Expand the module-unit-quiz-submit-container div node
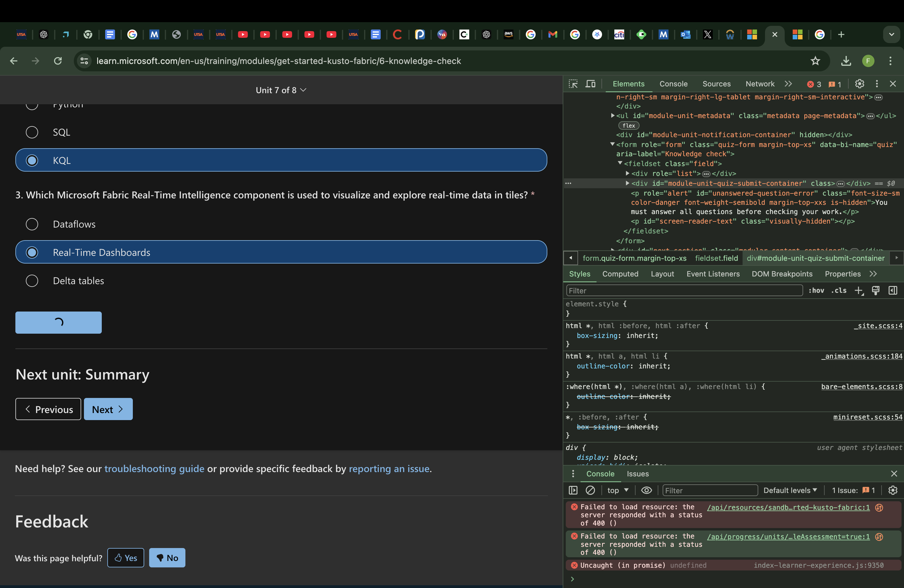The height and width of the screenshot is (588, 904). click(628, 183)
